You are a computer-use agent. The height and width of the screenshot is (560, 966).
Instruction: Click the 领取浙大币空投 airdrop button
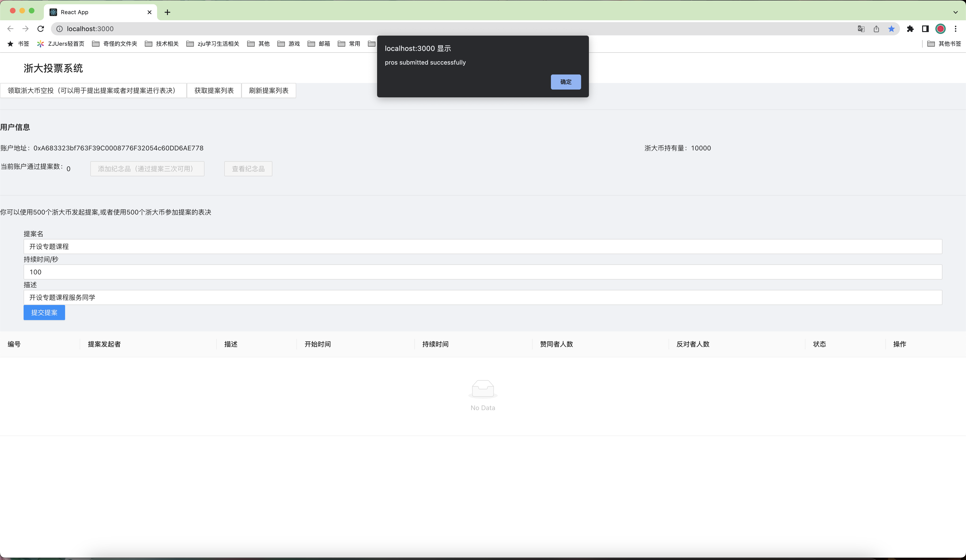93,91
